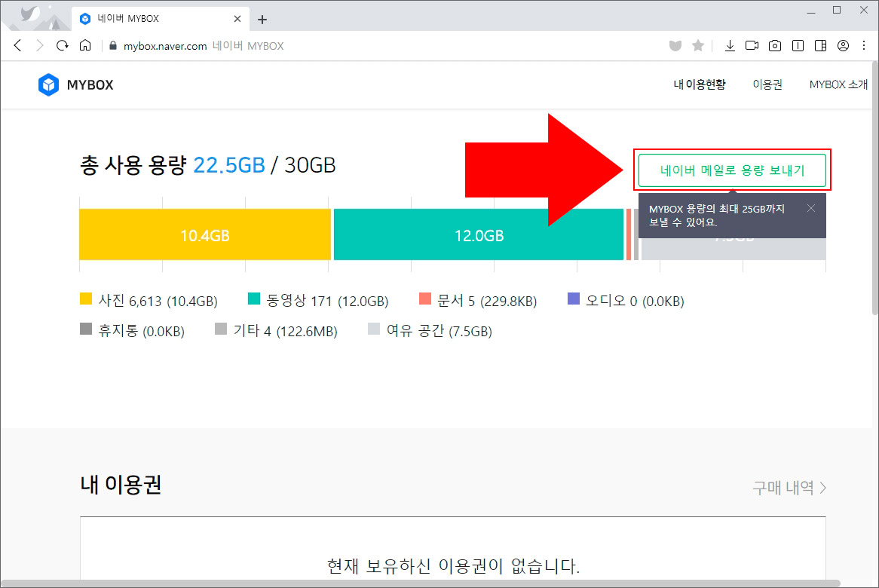
Task: Open the MYBOX 소개 menu item
Action: pos(838,84)
